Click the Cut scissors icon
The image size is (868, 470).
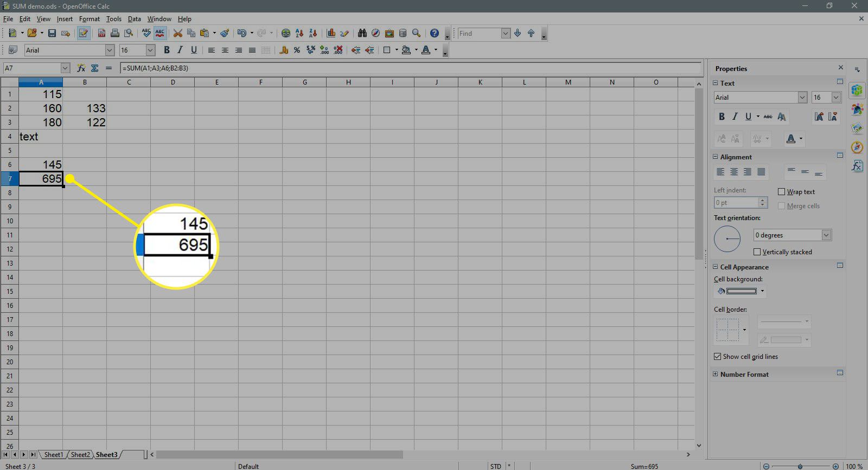177,34
